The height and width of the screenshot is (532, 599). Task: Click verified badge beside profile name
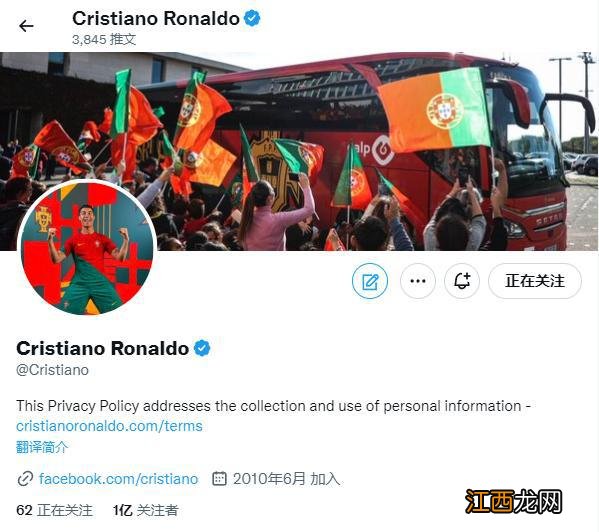click(202, 348)
